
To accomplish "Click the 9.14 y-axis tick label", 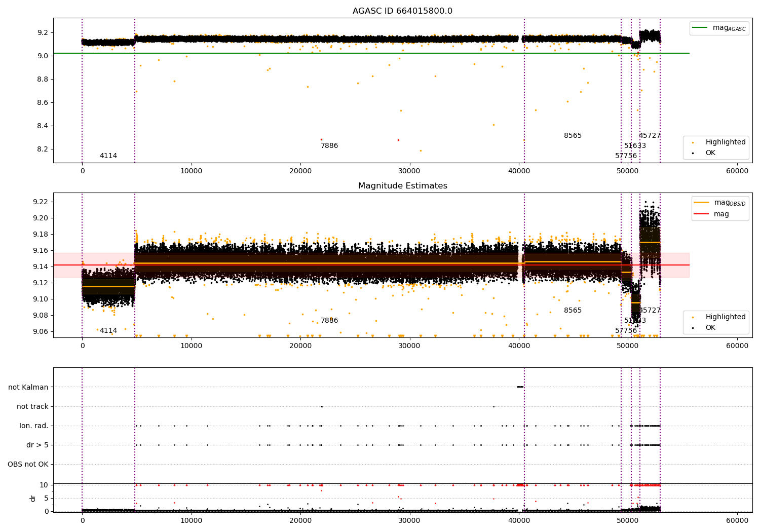I will (x=41, y=267).
